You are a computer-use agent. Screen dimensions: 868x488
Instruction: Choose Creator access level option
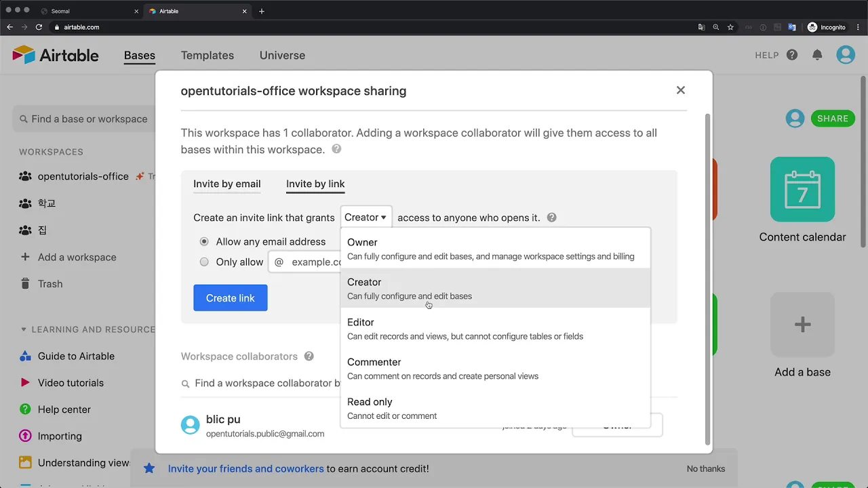tap(495, 289)
